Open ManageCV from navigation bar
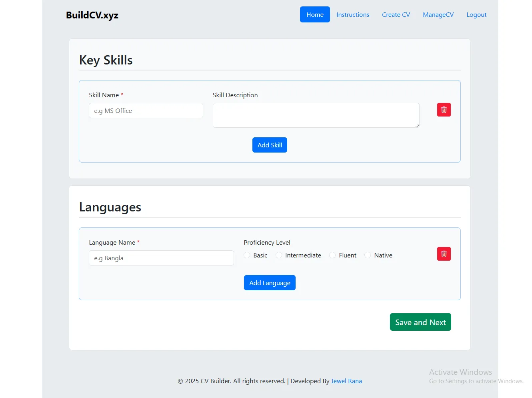The width and height of the screenshot is (532, 398). (x=438, y=15)
